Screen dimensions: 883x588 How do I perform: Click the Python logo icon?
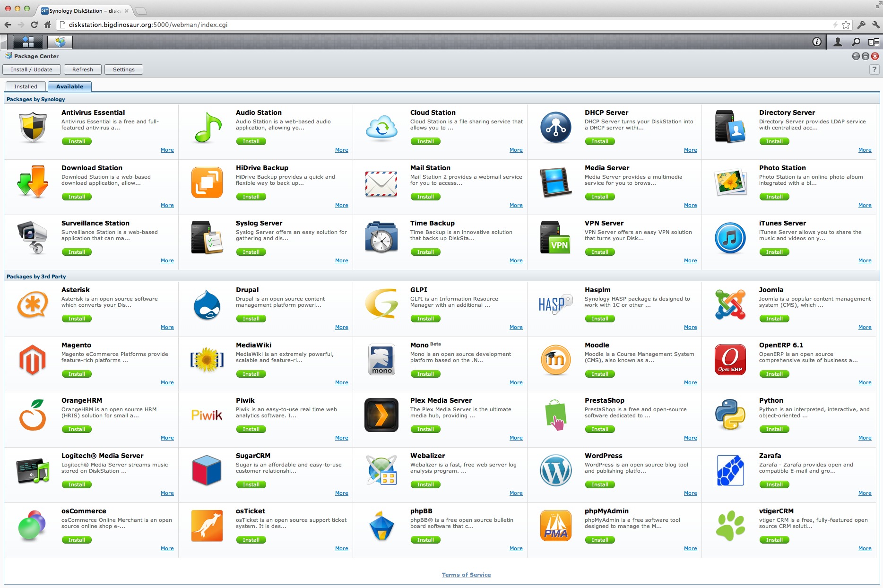[730, 415]
